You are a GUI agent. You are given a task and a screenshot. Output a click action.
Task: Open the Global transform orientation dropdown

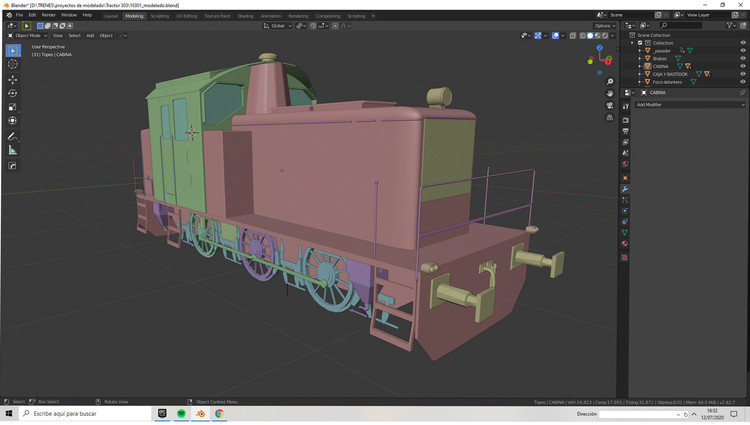[277, 26]
